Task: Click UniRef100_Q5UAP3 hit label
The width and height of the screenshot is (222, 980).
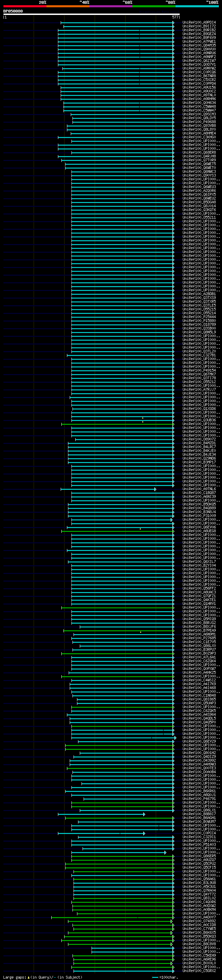Action: (x=199, y=703)
